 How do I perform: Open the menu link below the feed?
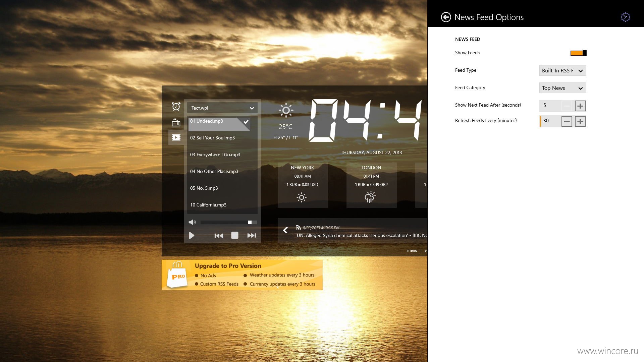tap(412, 250)
